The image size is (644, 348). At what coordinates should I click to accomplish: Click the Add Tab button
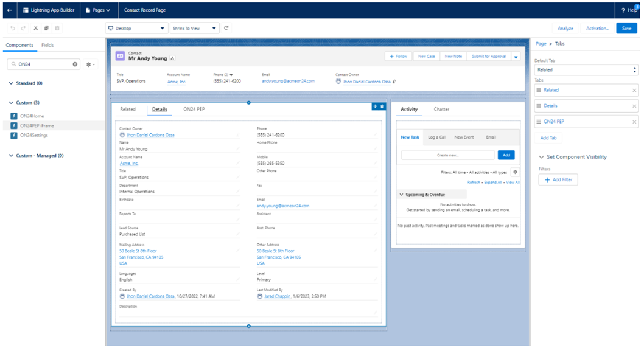point(548,138)
